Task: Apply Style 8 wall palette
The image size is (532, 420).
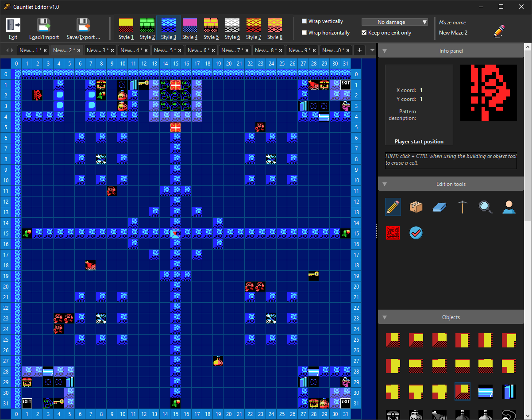Action: point(275,29)
